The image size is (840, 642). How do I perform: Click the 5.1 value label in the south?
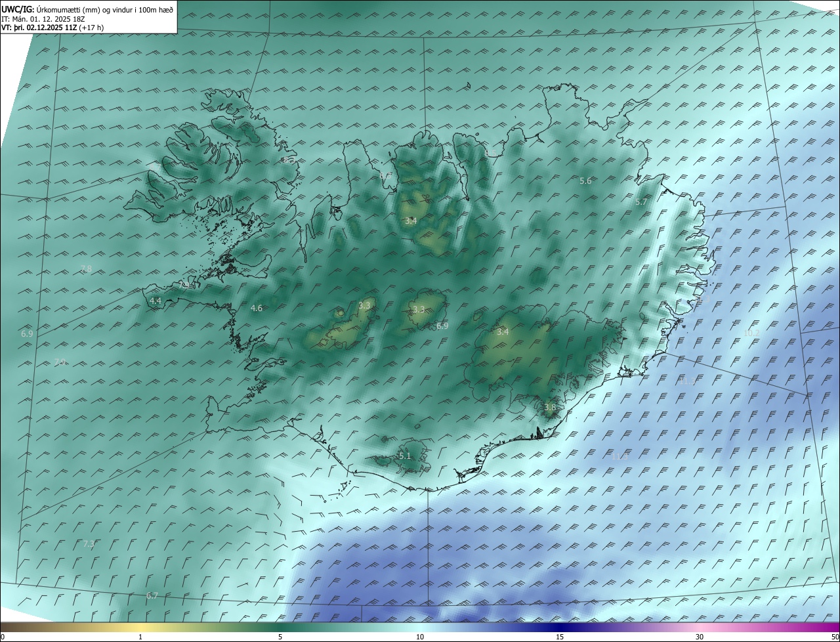tap(405, 456)
